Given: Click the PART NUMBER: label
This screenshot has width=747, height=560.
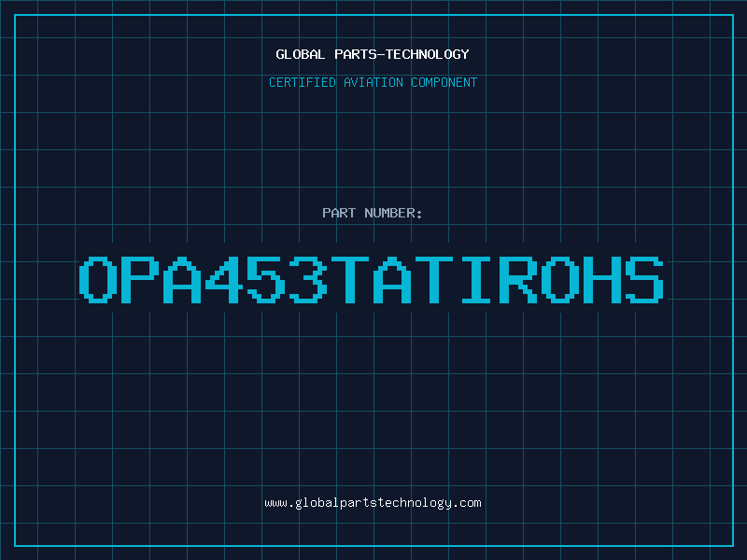Looking at the screenshot, I should point(372,213).
